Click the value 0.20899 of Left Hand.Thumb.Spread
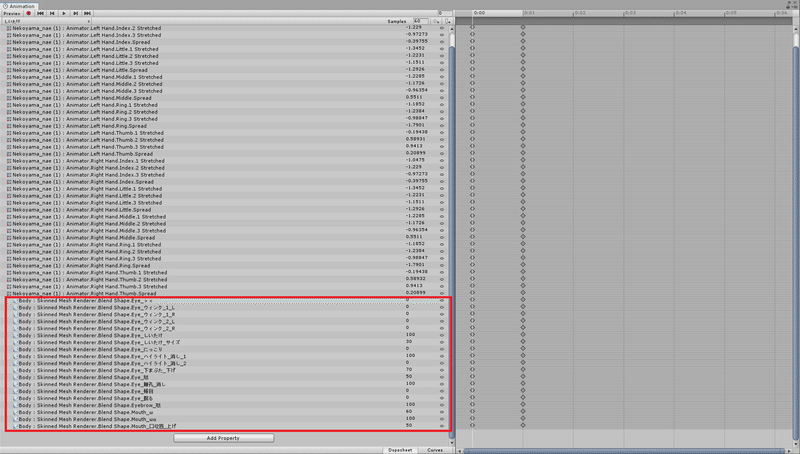Viewport: 800px width, 454px height. click(415, 153)
